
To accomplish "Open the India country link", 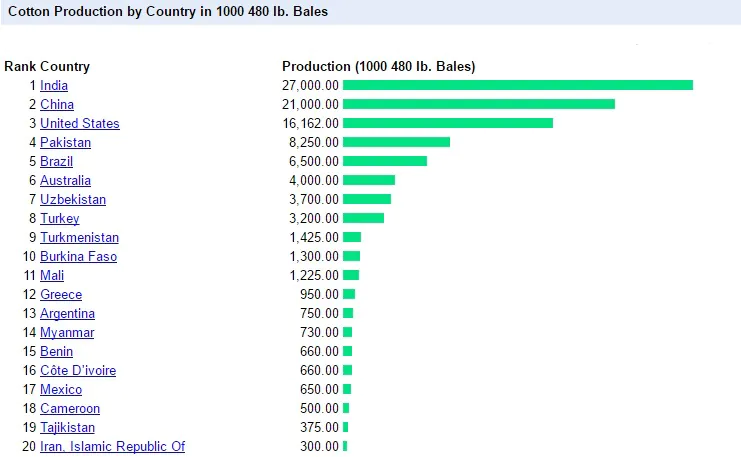I will pyautogui.click(x=54, y=86).
